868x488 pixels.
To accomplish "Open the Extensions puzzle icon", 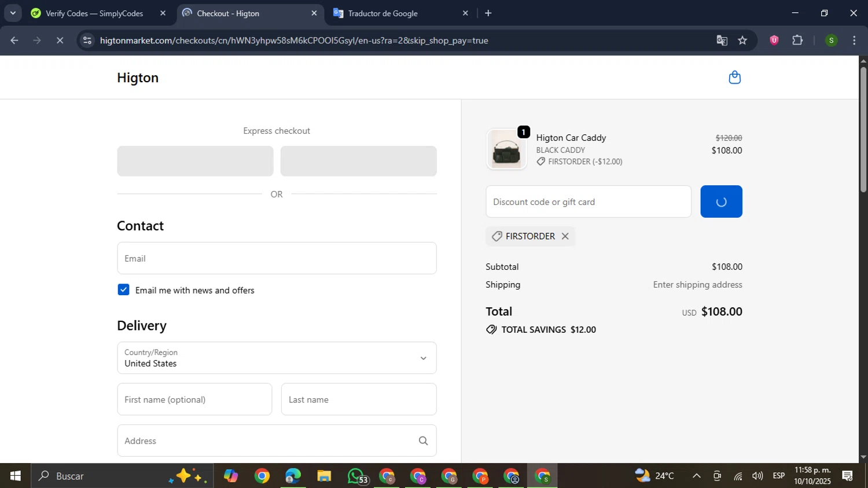I will 797,41.
